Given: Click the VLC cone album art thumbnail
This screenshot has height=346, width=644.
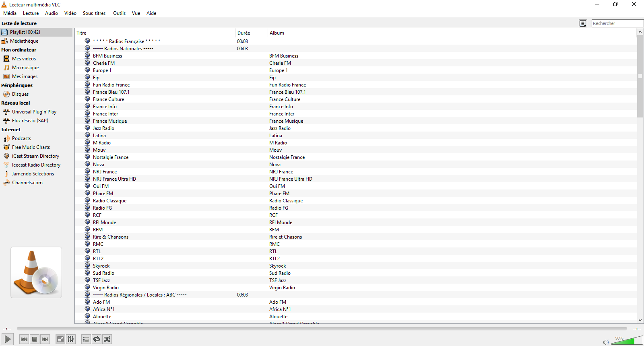Looking at the screenshot, I should pos(36,272).
